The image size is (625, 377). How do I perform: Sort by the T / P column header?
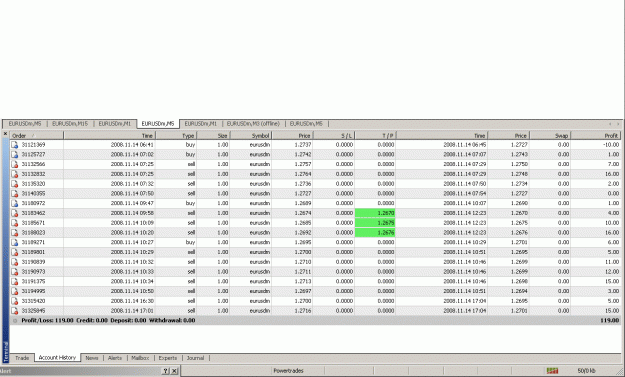point(375,135)
